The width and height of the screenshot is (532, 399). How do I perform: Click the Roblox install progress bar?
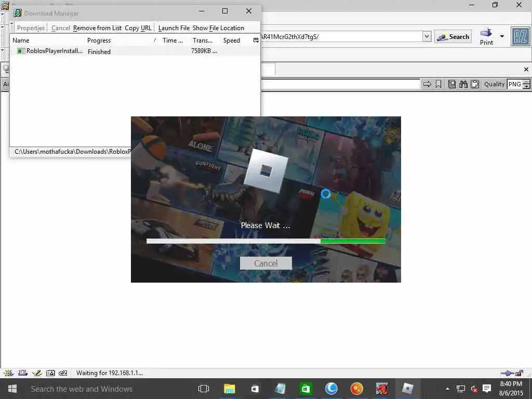click(x=266, y=241)
